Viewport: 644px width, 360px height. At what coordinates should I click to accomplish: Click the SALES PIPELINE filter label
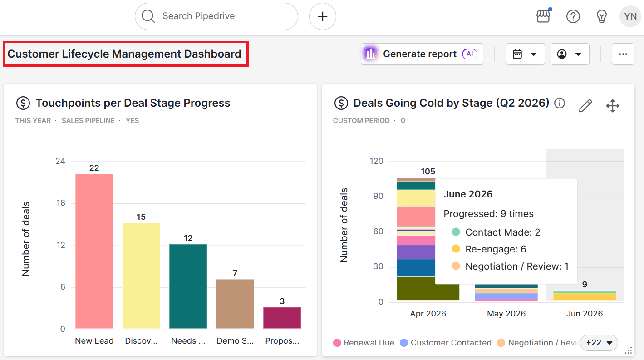pyautogui.click(x=88, y=121)
